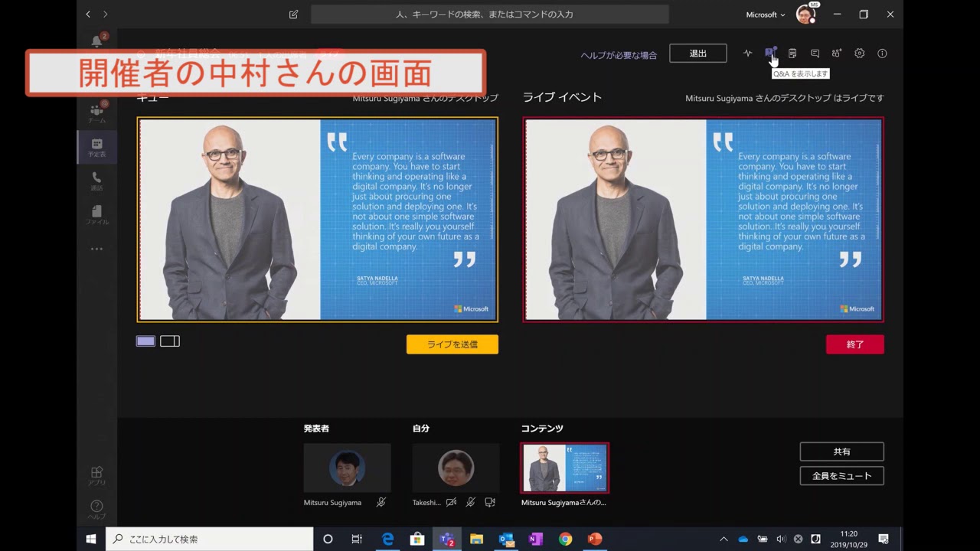Click Mute all (全員をミュート) button
The image size is (980, 551).
[842, 475]
